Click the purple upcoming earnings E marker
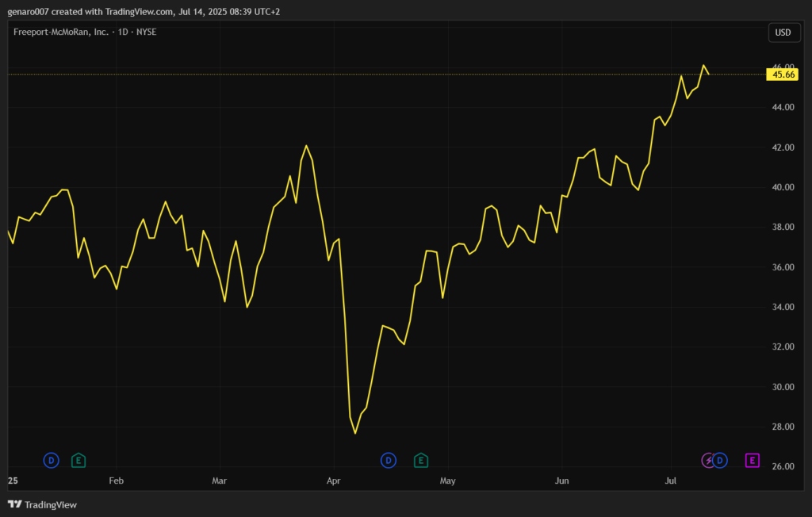The width and height of the screenshot is (812, 517). (753, 460)
